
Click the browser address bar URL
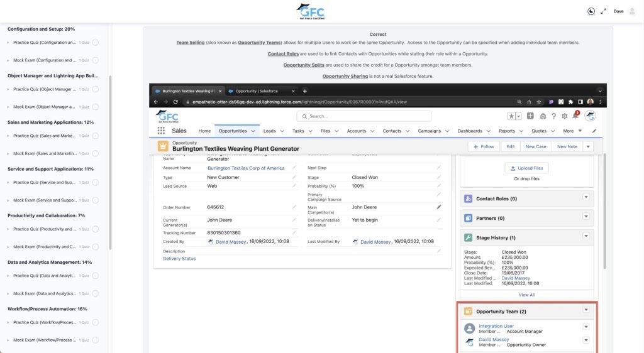pyautogui.click(x=299, y=102)
